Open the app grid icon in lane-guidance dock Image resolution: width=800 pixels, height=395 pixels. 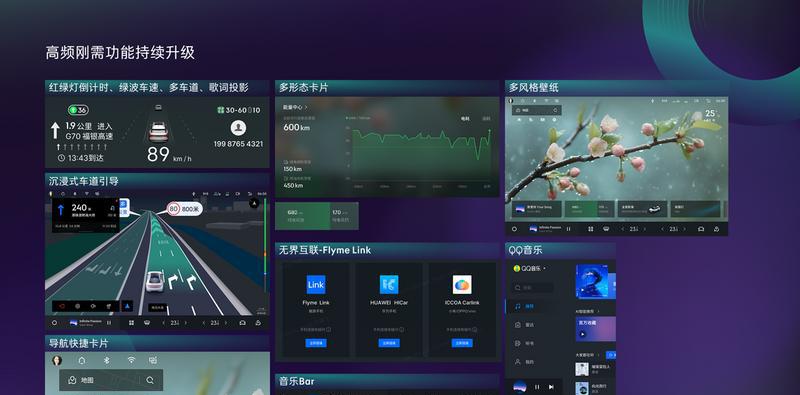pos(131,323)
